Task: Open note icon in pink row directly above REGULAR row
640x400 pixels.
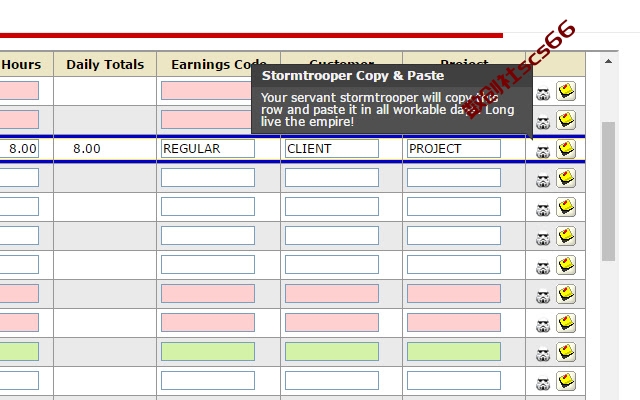Action: [x=566, y=120]
